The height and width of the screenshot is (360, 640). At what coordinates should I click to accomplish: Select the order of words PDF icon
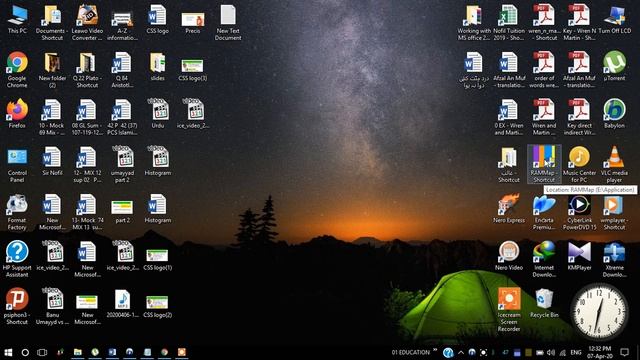tap(544, 69)
